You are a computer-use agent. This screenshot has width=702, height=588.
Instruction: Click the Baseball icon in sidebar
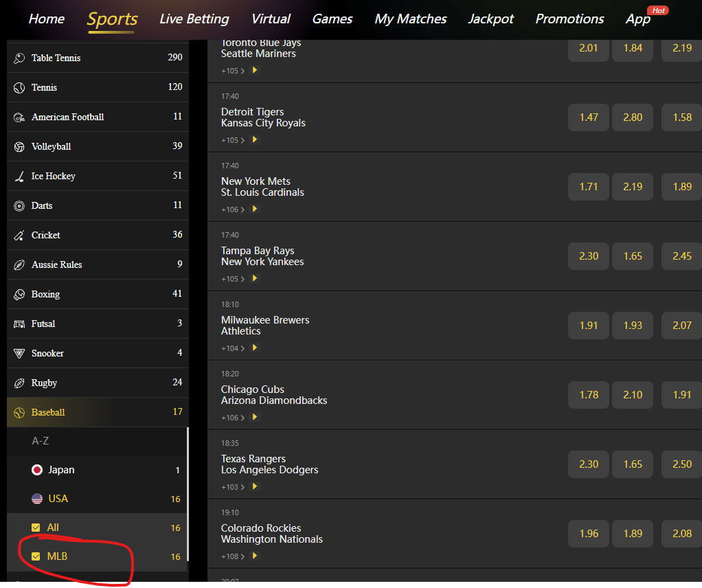19,413
